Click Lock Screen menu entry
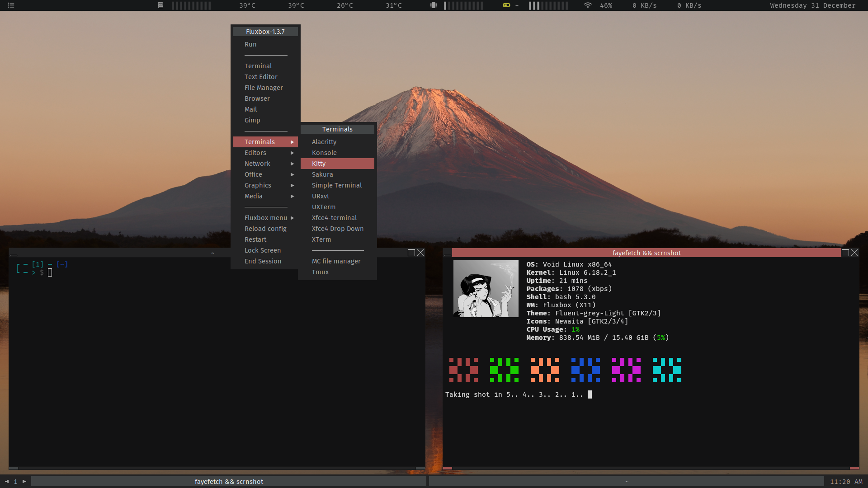 point(263,250)
